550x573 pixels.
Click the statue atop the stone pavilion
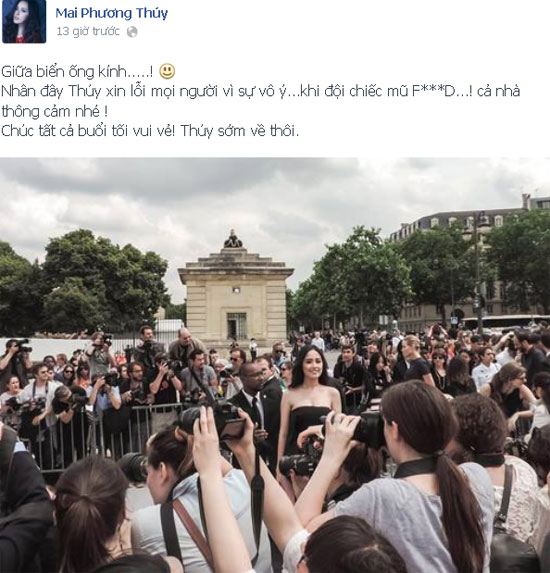point(233,239)
